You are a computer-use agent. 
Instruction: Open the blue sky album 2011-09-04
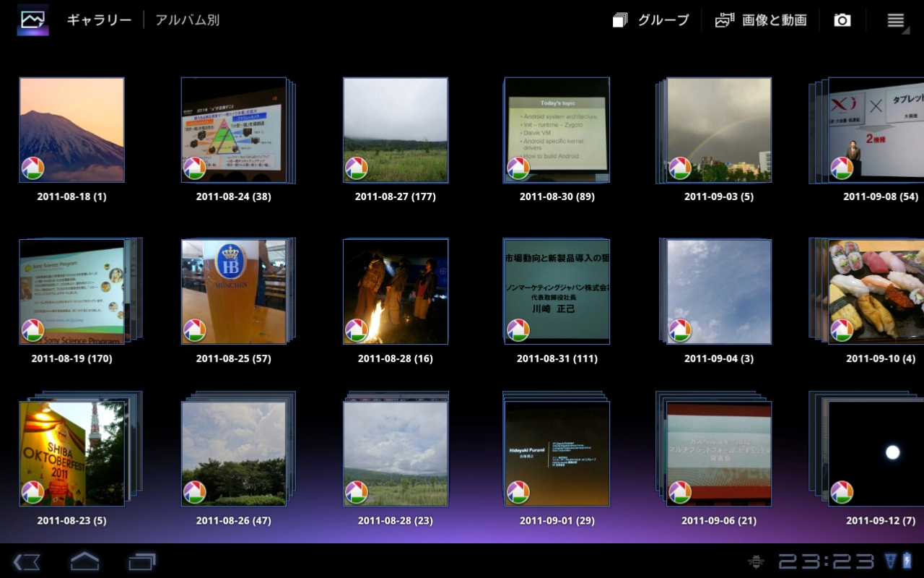[x=719, y=292]
